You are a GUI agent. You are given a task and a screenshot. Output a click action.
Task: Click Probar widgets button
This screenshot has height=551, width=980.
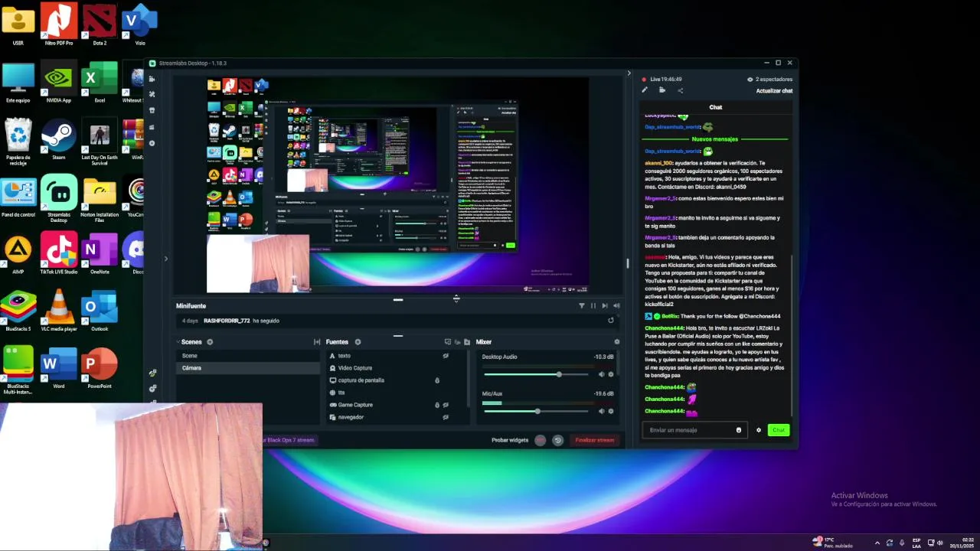(510, 440)
